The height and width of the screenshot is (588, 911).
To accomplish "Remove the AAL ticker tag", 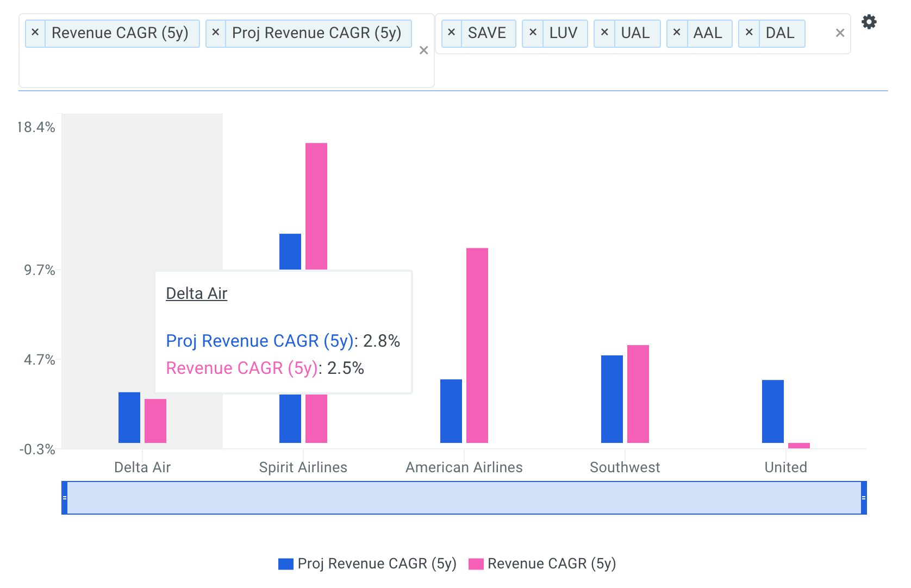I will tap(677, 33).
